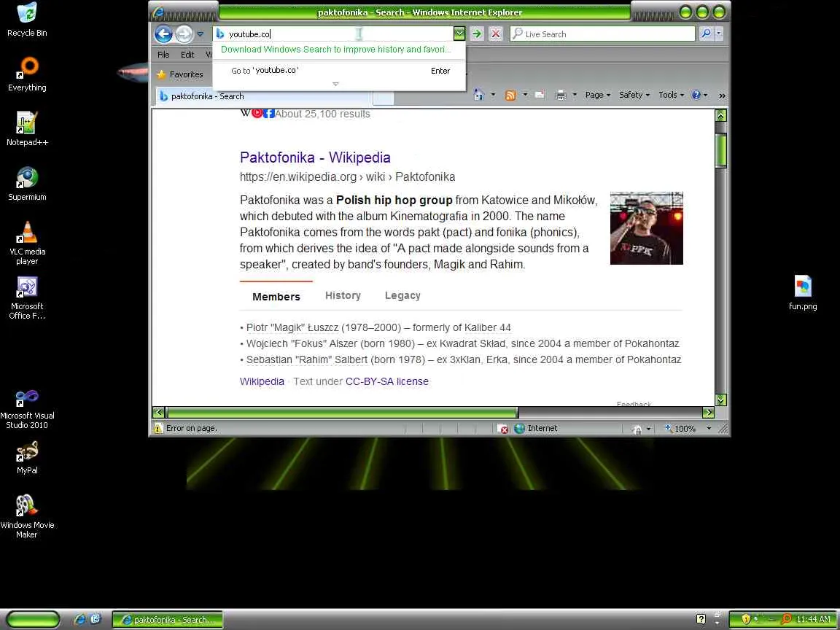Click inside the Live Search box
Image resolution: width=840 pixels, height=630 pixels.
[x=603, y=34]
